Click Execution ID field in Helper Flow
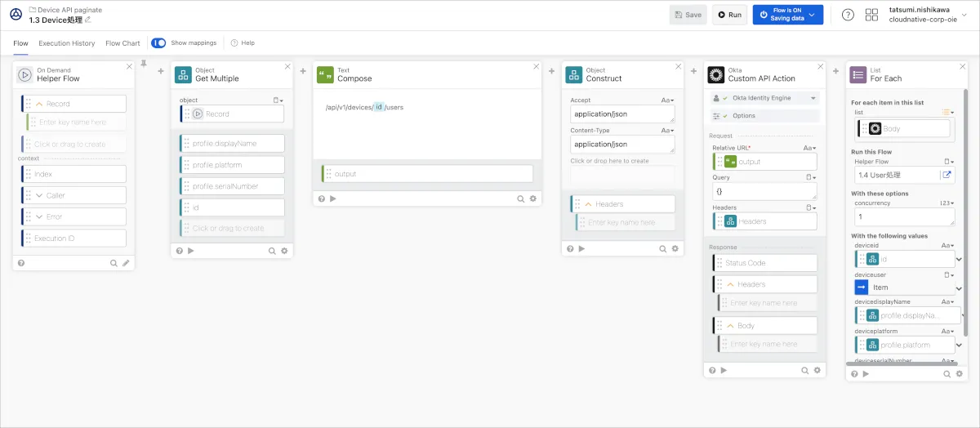This screenshot has width=980, height=428. point(73,239)
